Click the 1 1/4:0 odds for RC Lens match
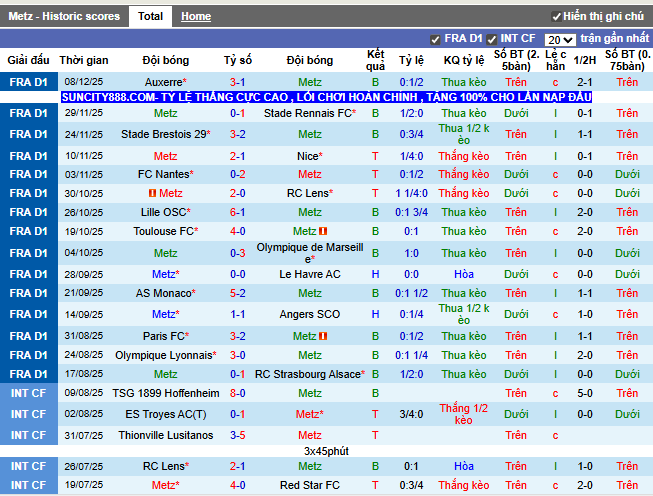 click(x=411, y=193)
